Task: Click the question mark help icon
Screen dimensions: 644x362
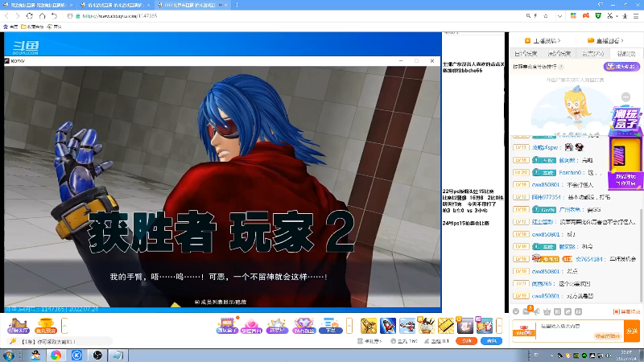Action: 561,67
